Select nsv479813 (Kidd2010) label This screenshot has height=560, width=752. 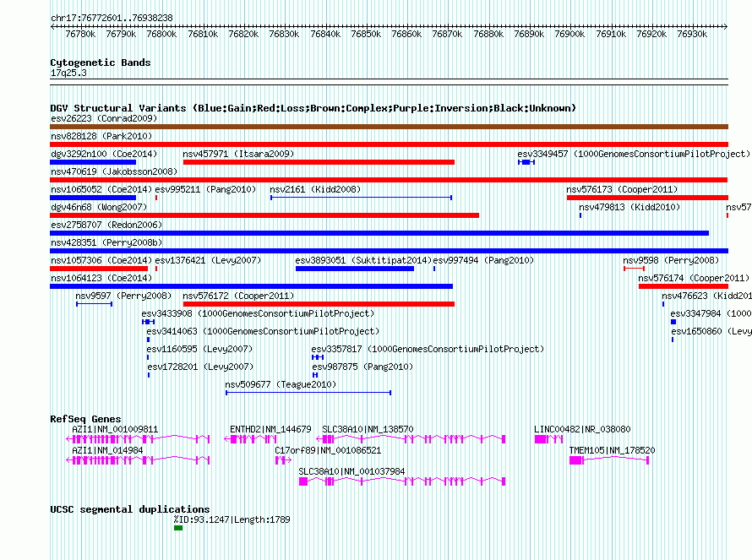pyautogui.click(x=629, y=207)
